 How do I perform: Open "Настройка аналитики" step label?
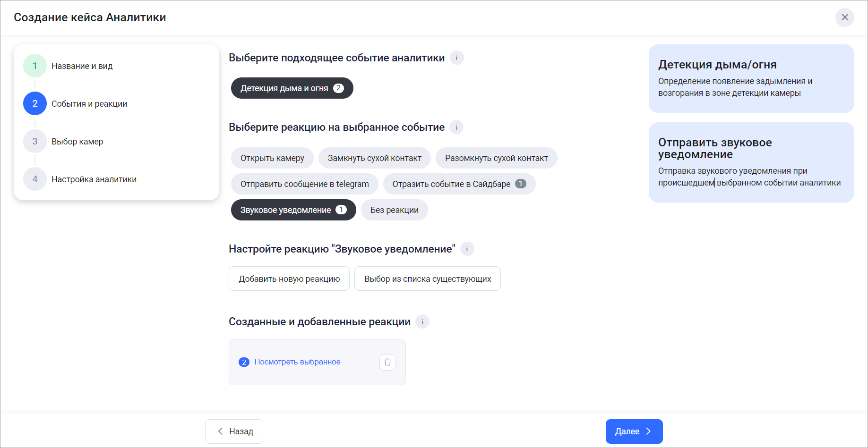click(94, 179)
